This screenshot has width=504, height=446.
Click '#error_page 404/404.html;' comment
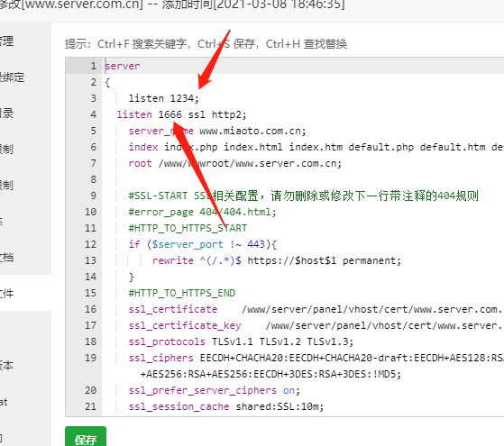(202, 212)
